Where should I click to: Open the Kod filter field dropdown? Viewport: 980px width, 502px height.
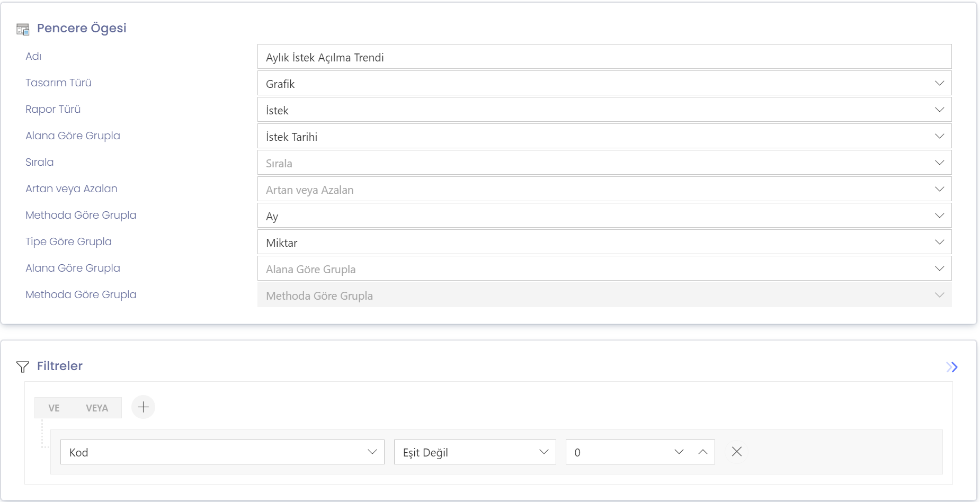click(x=222, y=452)
